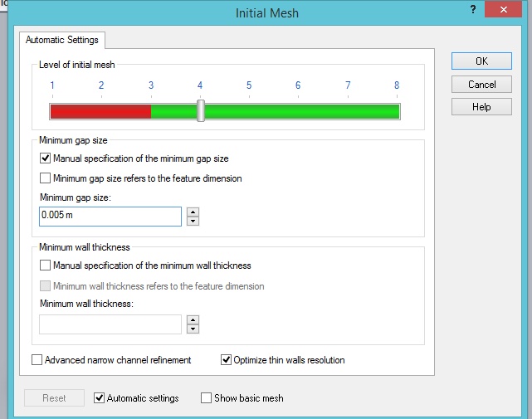Screen dimensions: 532x419
Task: Click disabled wall thickness feature dimension checkbox
Action: 45,285
